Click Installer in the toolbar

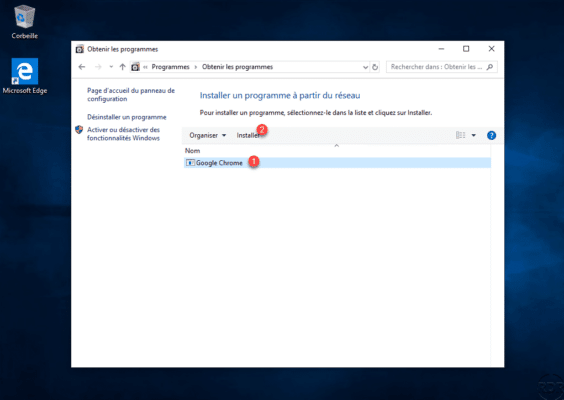tap(248, 135)
